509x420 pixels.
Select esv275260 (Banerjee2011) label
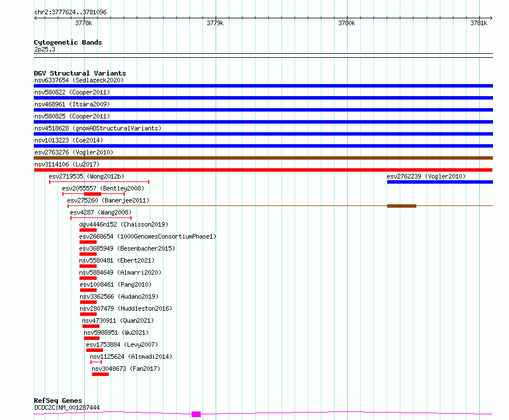click(x=108, y=200)
